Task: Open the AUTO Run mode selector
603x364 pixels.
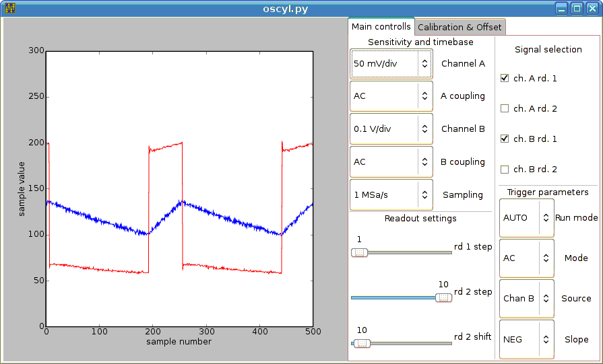Action: click(x=526, y=218)
